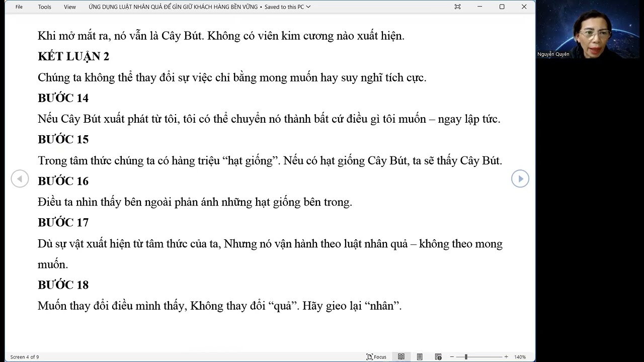644x362 pixels.
Task: Click the heading BƯỚC 15
Action: click(x=63, y=139)
